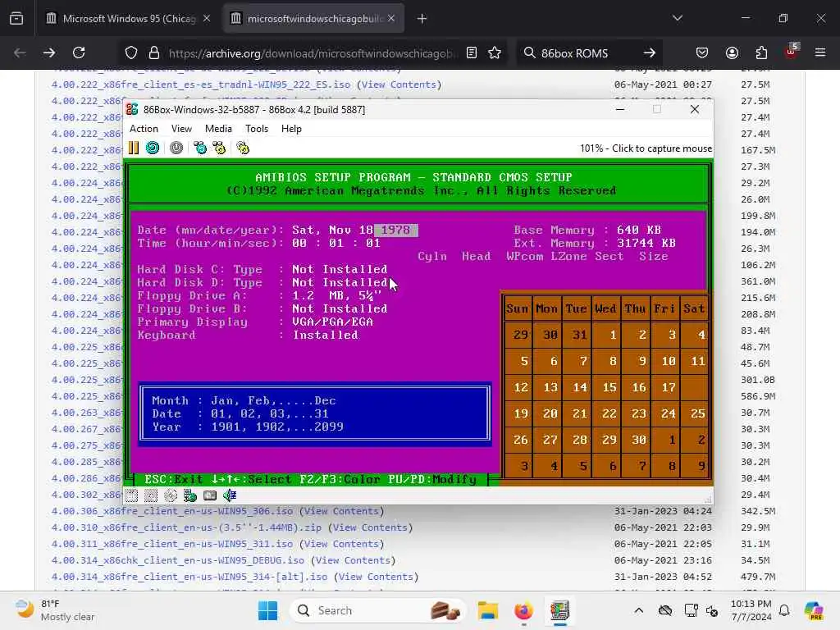Image resolution: width=840 pixels, height=630 pixels.
Task: Click the site security padlock icon
Action: point(154,52)
